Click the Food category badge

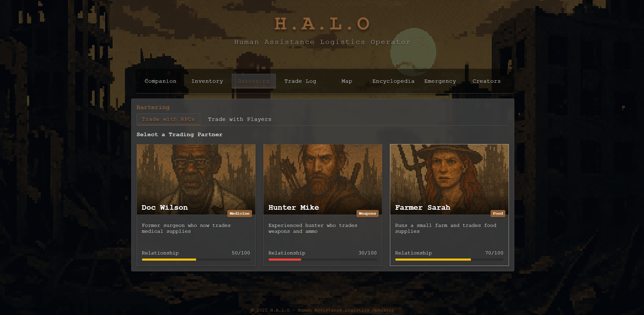coord(497,214)
